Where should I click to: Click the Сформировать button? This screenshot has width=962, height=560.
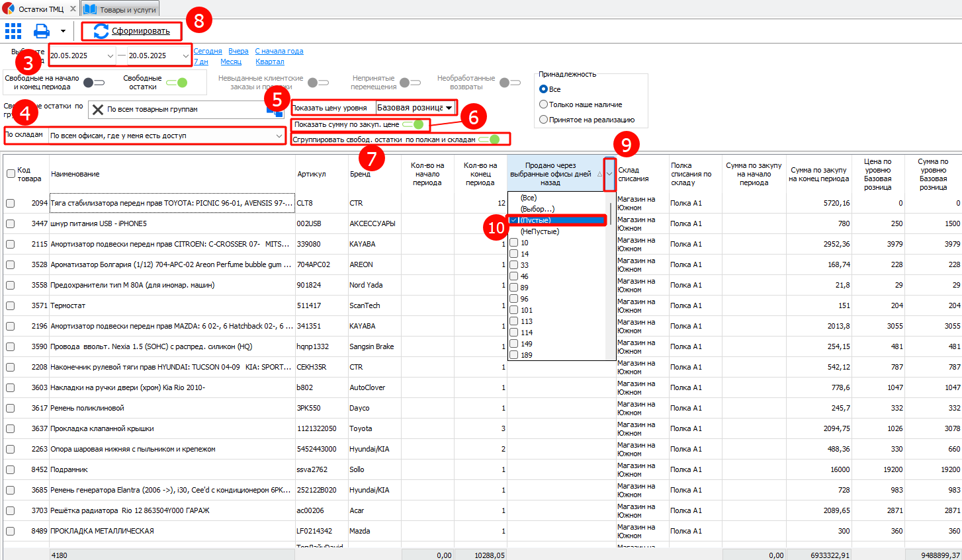132,31
